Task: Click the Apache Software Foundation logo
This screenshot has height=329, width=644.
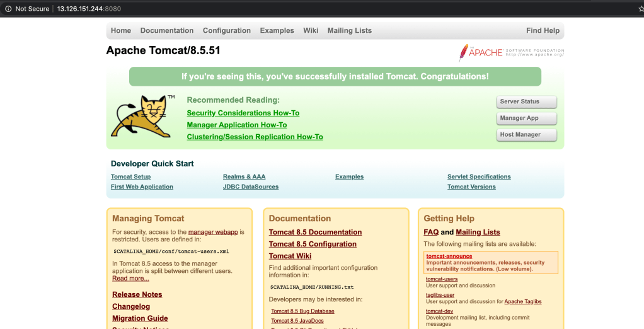Action: pos(511,52)
